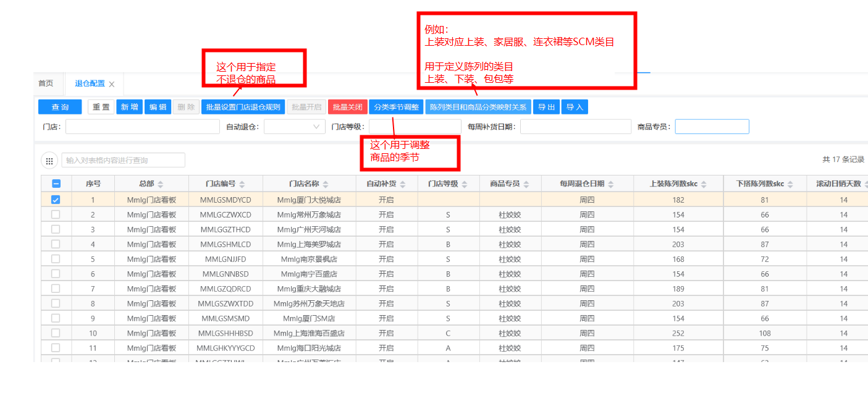The image size is (868, 401).
Task: Sort by 门店名称 column sort icon
Action: click(326, 184)
